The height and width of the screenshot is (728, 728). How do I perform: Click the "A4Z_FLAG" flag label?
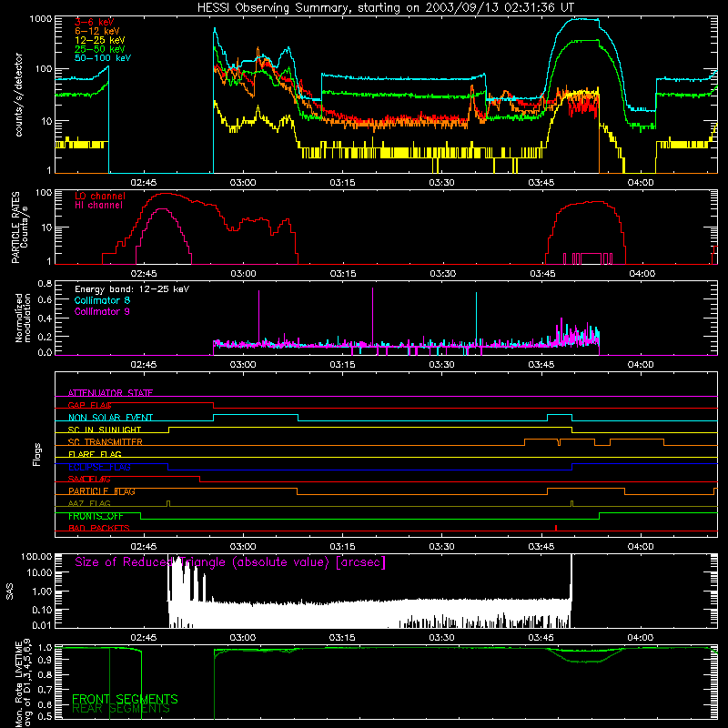[x=89, y=503]
